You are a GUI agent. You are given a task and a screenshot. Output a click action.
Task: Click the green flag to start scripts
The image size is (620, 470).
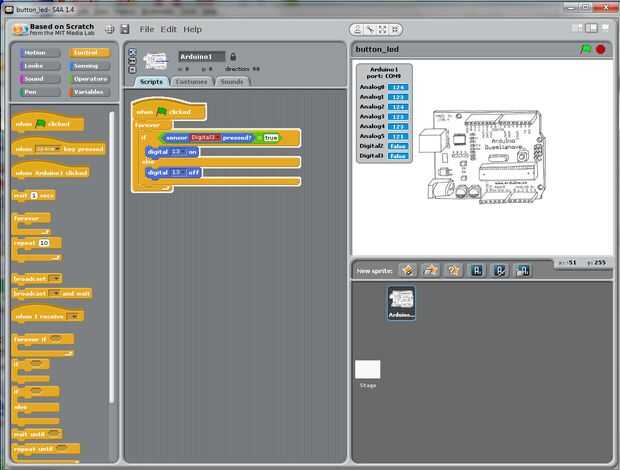(x=586, y=49)
